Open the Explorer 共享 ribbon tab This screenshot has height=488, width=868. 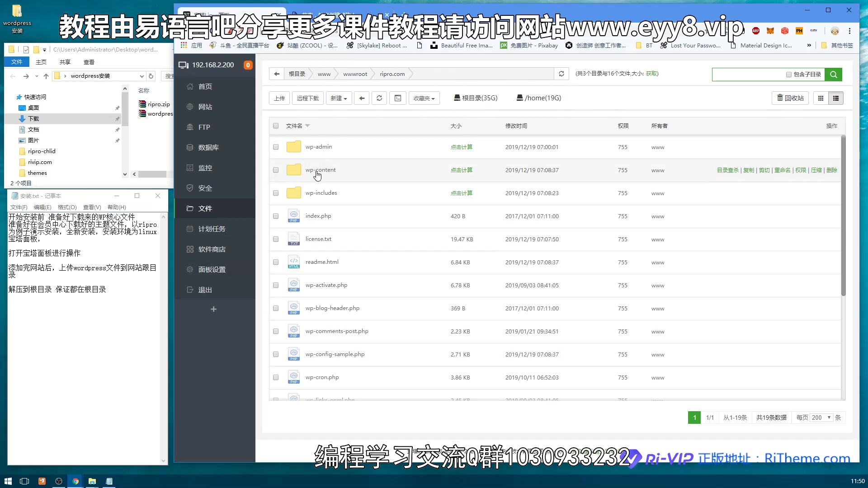(x=65, y=62)
